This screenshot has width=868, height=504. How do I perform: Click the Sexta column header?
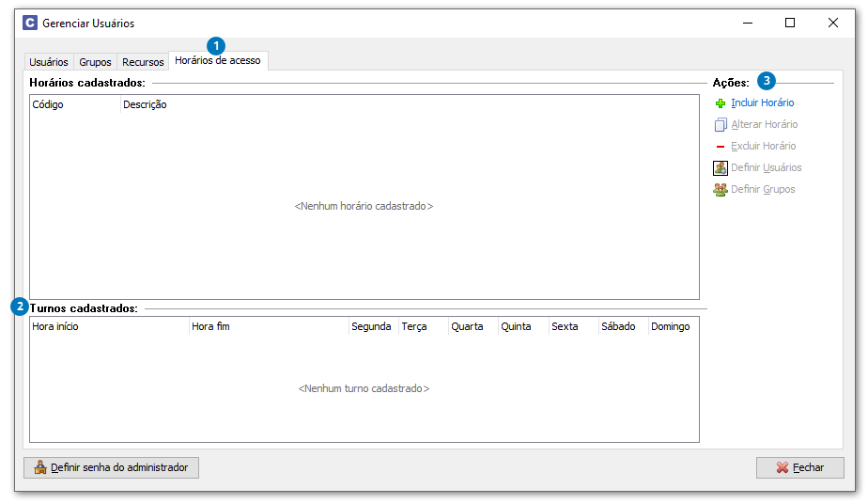(x=573, y=327)
